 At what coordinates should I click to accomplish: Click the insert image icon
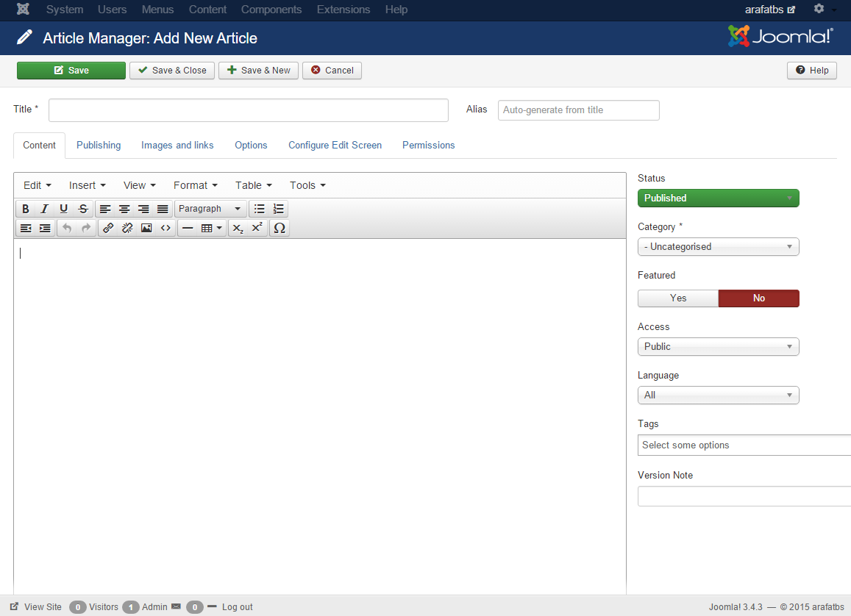click(146, 228)
